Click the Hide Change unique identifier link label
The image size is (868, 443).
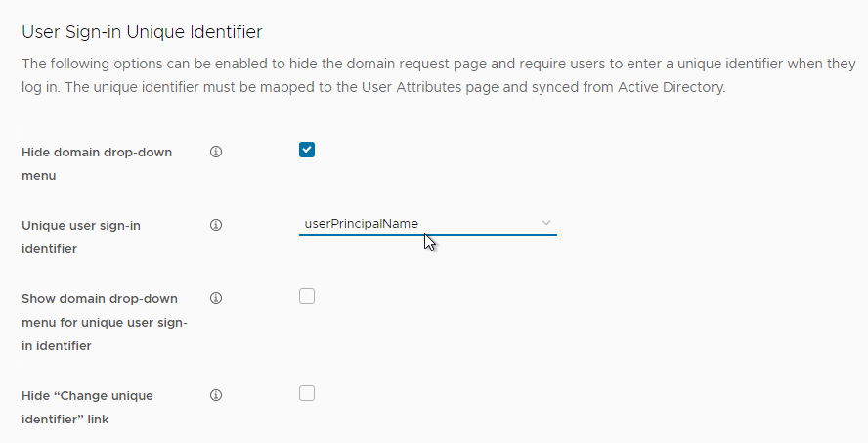[x=87, y=408]
